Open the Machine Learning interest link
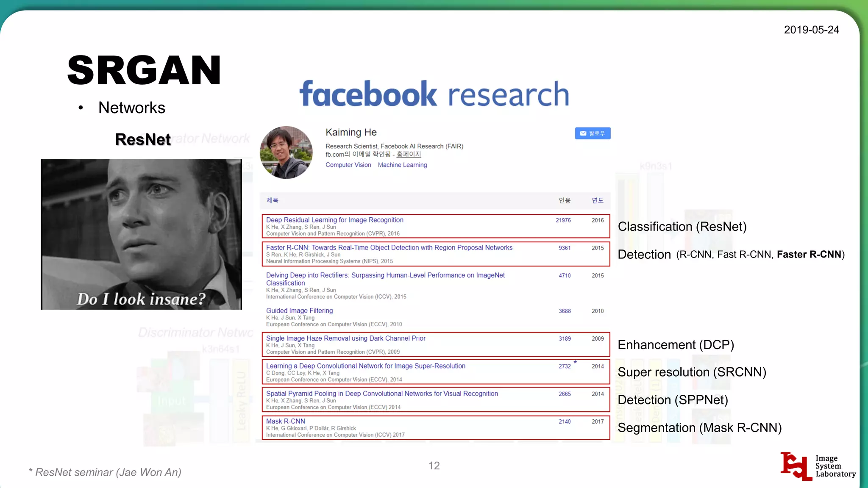The image size is (868, 488). pos(402,165)
